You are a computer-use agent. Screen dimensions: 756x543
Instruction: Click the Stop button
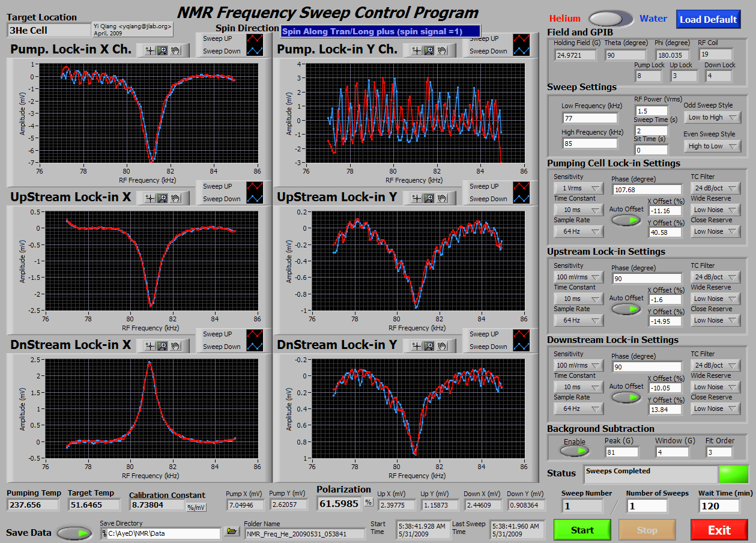click(x=647, y=530)
